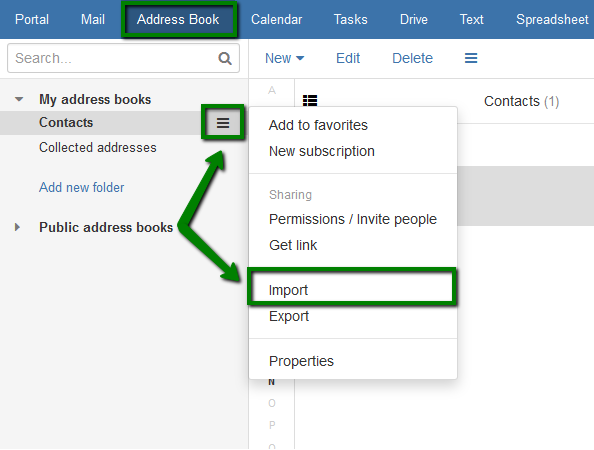This screenshot has height=450, width=594.
Task: Expand the Public address books section
Action: pos(17,227)
